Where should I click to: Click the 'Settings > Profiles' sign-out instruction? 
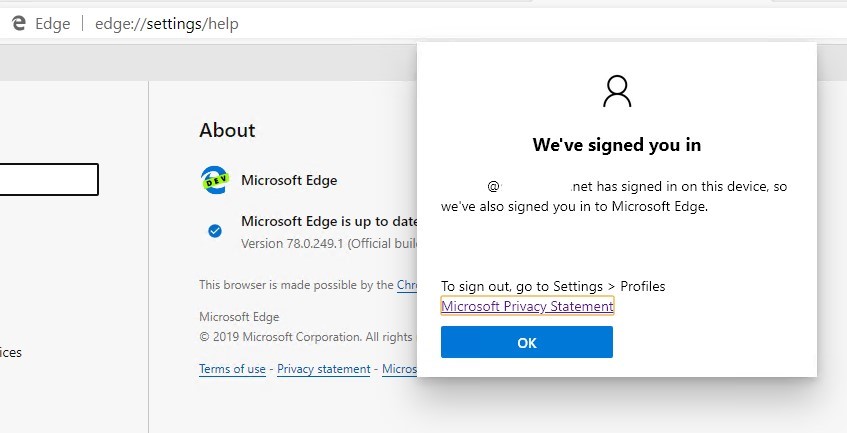pos(609,286)
